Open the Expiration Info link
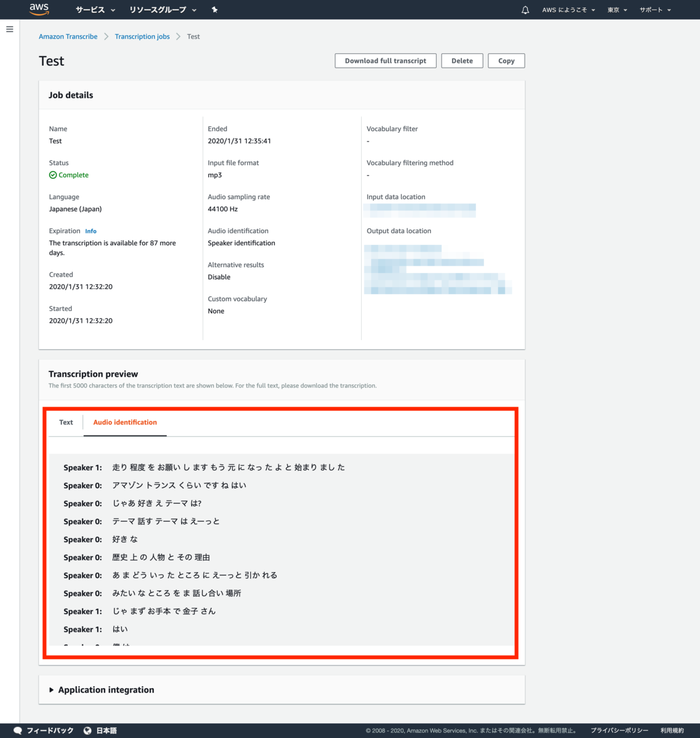The height and width of the screenshot is (738, 700). coord(90,231)
